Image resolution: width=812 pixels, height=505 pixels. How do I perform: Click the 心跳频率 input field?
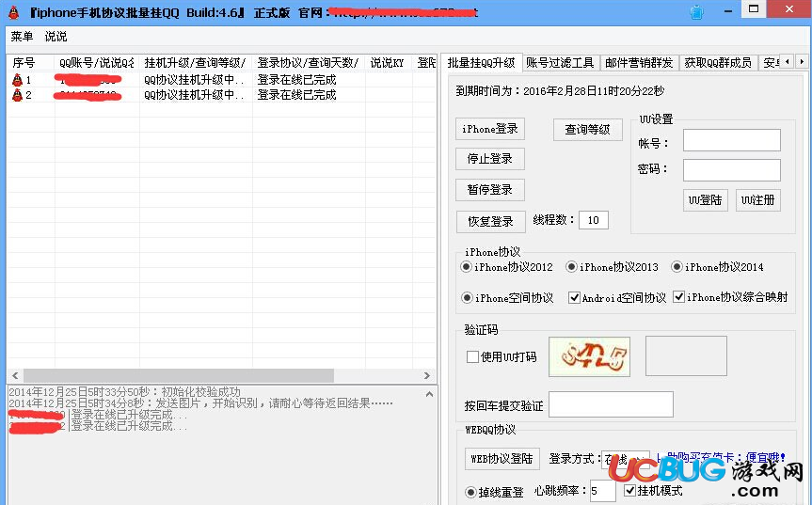pos(603,491)
